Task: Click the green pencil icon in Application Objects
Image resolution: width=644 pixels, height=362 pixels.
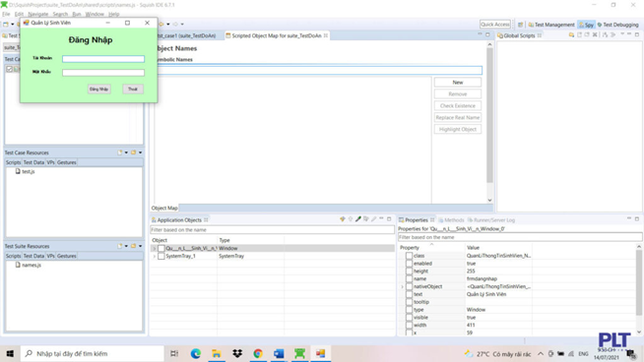Action: (x=358, y=219)
